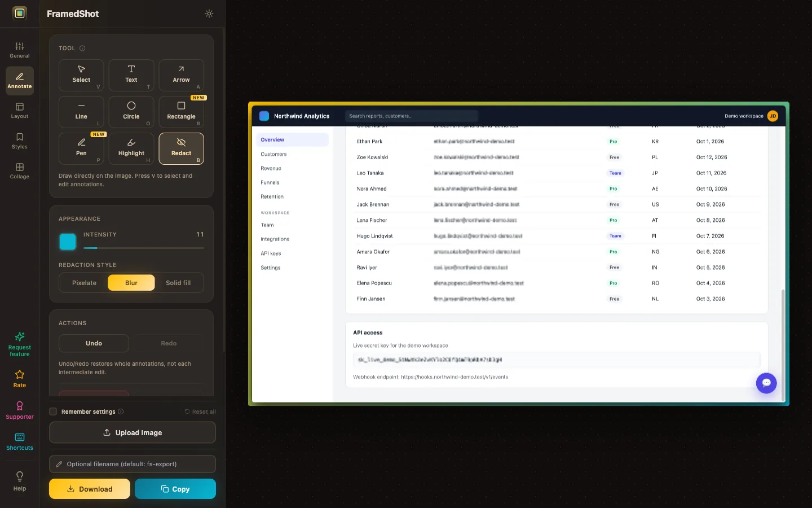Toggle the light/dark theme sun icon
This screenshot has width=812, height=508.
pos(209,14)
